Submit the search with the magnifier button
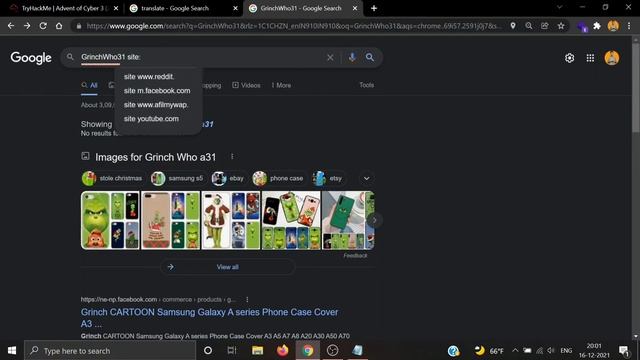Image resolution: width=640 pixels, height=360 pixels. pyautogui.click(x=370, y=58)
